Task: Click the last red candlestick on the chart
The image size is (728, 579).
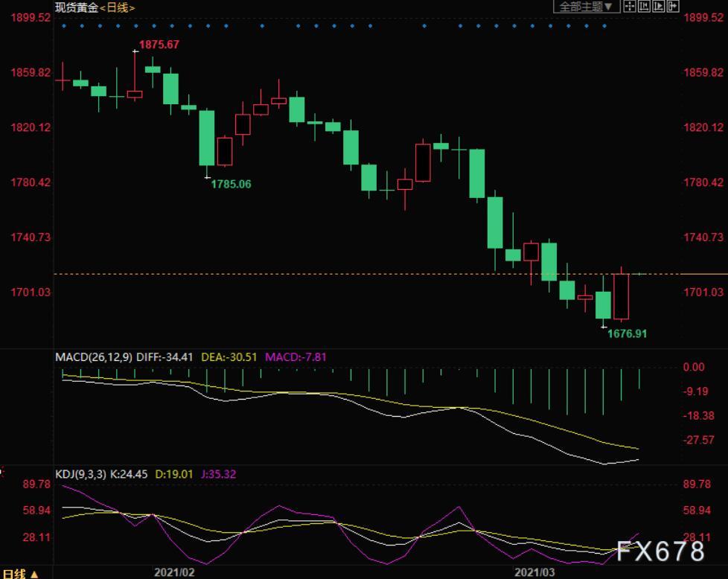Action: (x=621, y=296)
